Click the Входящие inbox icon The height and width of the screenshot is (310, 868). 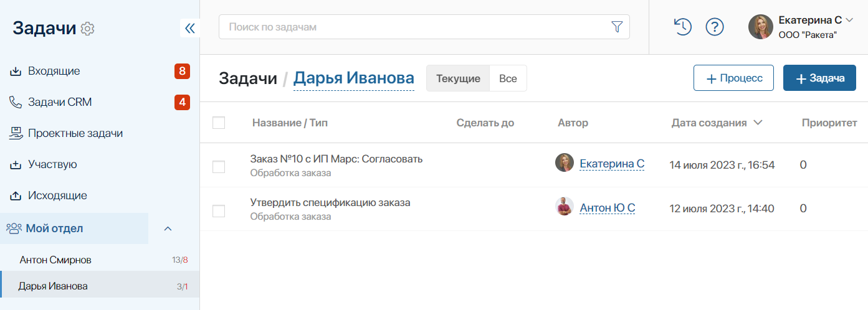coord(16,71)
